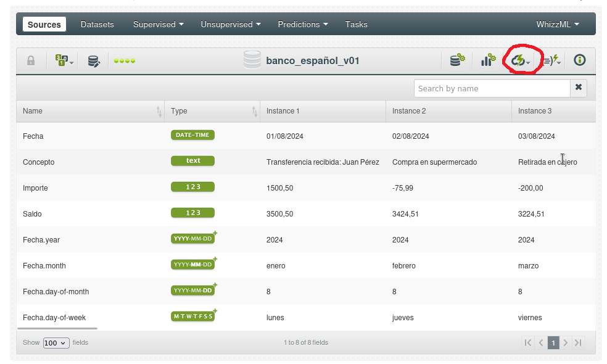Open the Tasks tab
607x364 pixels.
point(356,24)
